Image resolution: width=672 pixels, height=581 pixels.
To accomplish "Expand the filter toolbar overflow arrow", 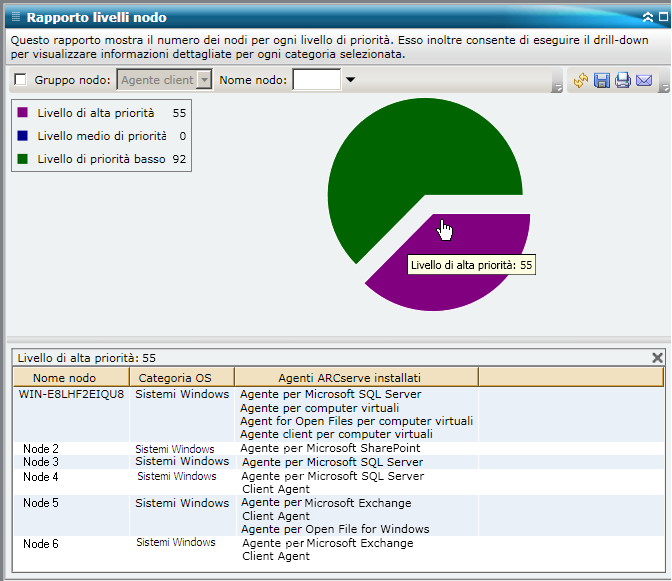I will point(556,89).
